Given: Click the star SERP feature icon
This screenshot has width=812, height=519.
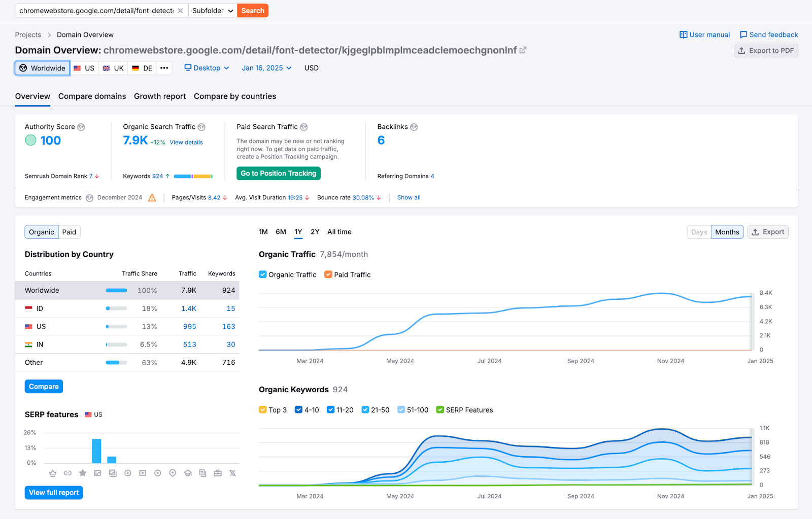Looking at the screenshot, I should (83, 473).
